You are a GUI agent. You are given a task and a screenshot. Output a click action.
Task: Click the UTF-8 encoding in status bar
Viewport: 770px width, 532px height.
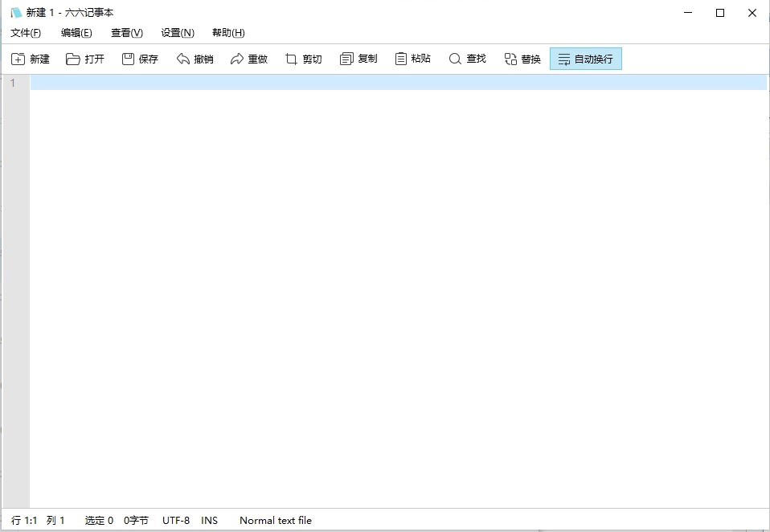(176, 521)
